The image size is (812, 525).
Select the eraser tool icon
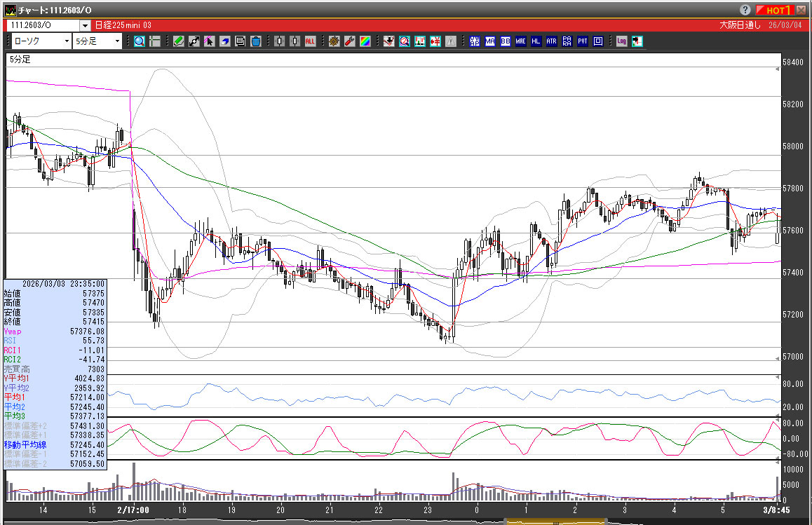click(x=225, y=41)
